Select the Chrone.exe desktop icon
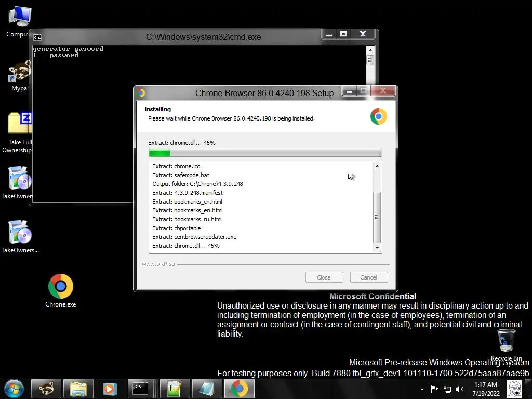 pyautogui.click(x=61, y=290)
